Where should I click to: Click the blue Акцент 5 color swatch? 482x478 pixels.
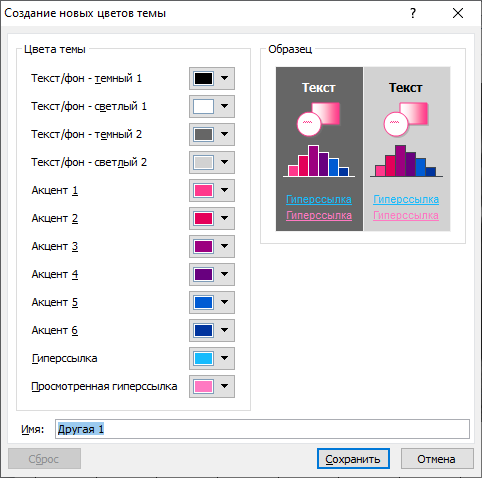203,303
